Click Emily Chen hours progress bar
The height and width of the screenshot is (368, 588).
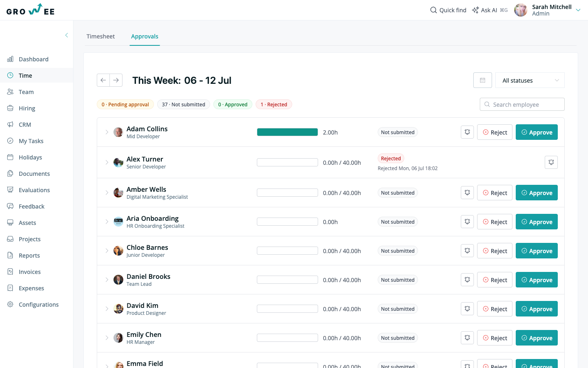(x=287, y=338)
